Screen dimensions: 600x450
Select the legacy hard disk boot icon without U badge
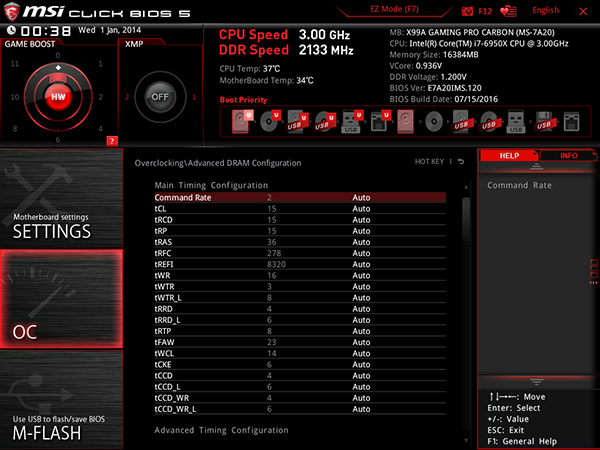(x=406, y=122)
